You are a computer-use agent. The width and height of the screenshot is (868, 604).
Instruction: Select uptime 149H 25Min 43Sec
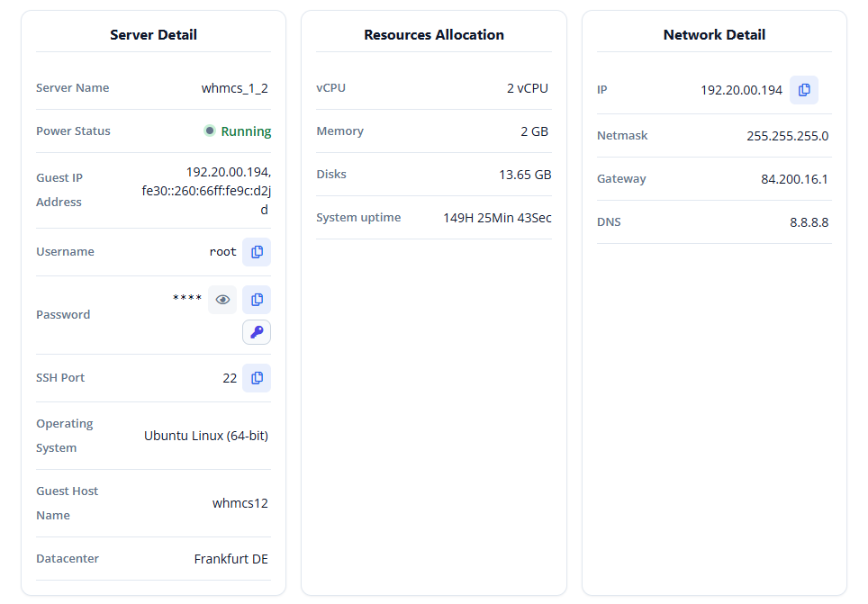(497, 218)
